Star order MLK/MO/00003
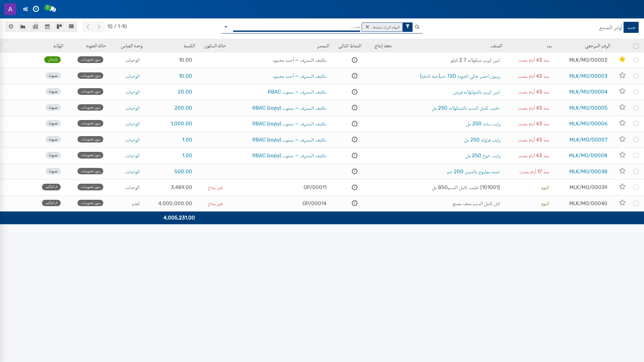This screenshot has width=644, height=362. [x=622, y=76]
